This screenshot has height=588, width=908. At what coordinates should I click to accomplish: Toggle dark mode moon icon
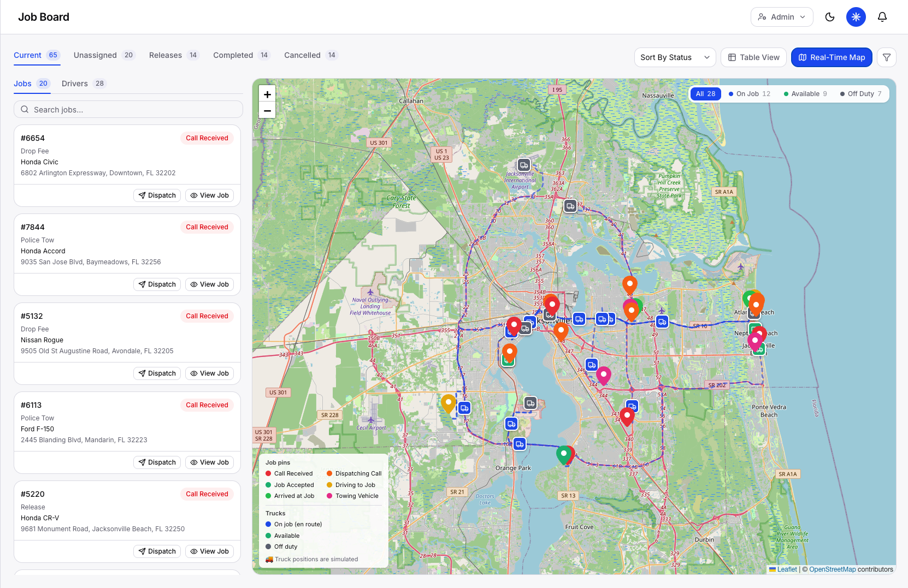coord(830,17)
